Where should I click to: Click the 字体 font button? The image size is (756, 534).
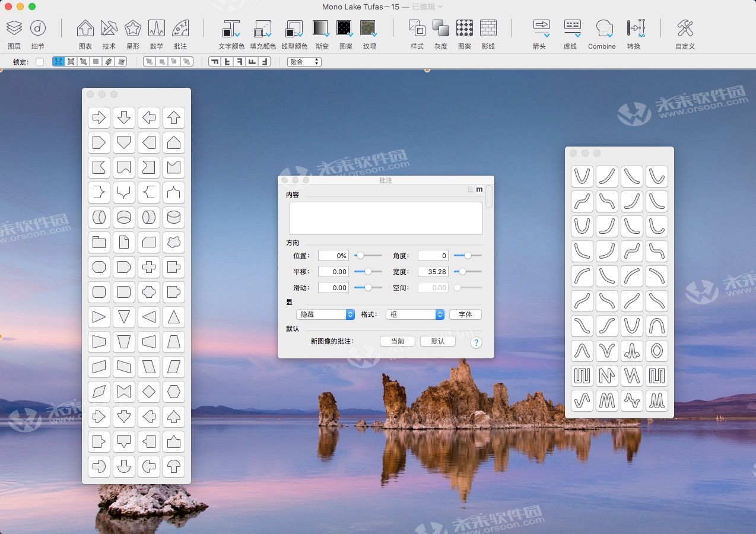(x=465, y=314)
